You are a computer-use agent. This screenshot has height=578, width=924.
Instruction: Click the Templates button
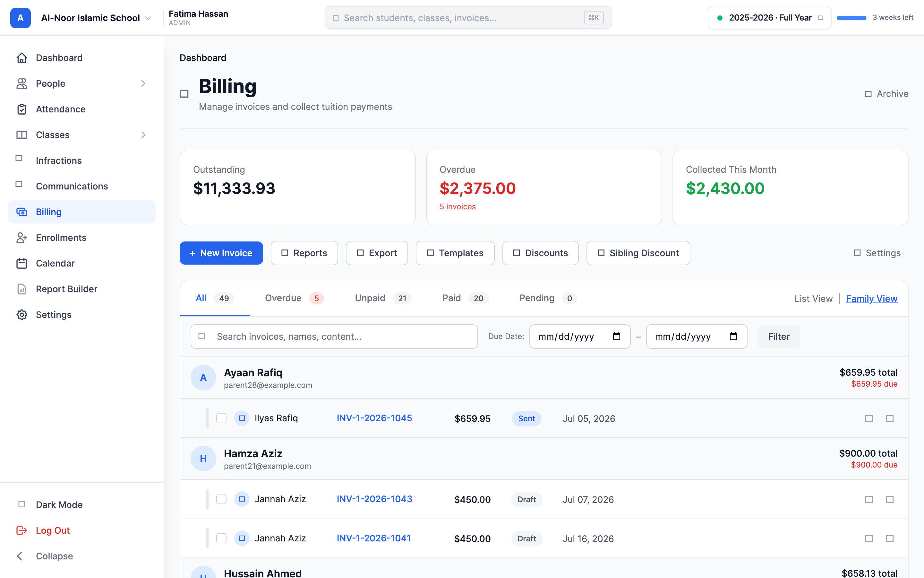coord(455,253)
